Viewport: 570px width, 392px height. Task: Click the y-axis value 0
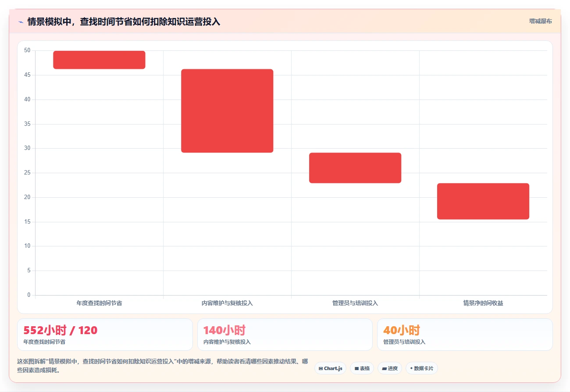(29, 295)
